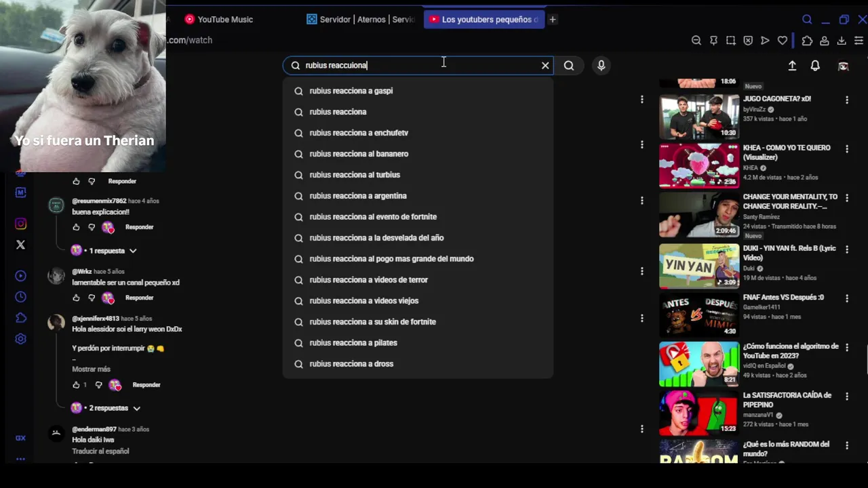Viewport: 868px width, 488px height.
Task: Choose suggestion rubius reacciona a enchufetv
Action: [x=418, y=133]
